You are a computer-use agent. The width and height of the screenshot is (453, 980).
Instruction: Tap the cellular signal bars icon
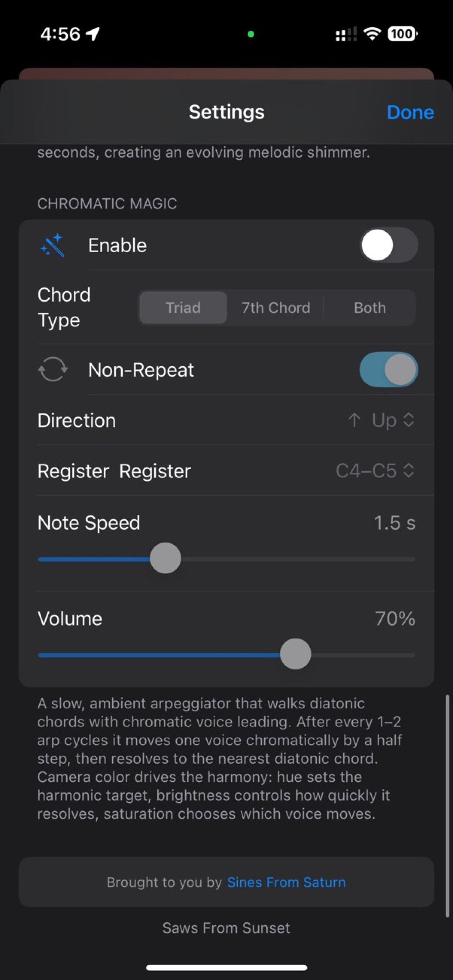pyautogui.click(x=346, y=34)
